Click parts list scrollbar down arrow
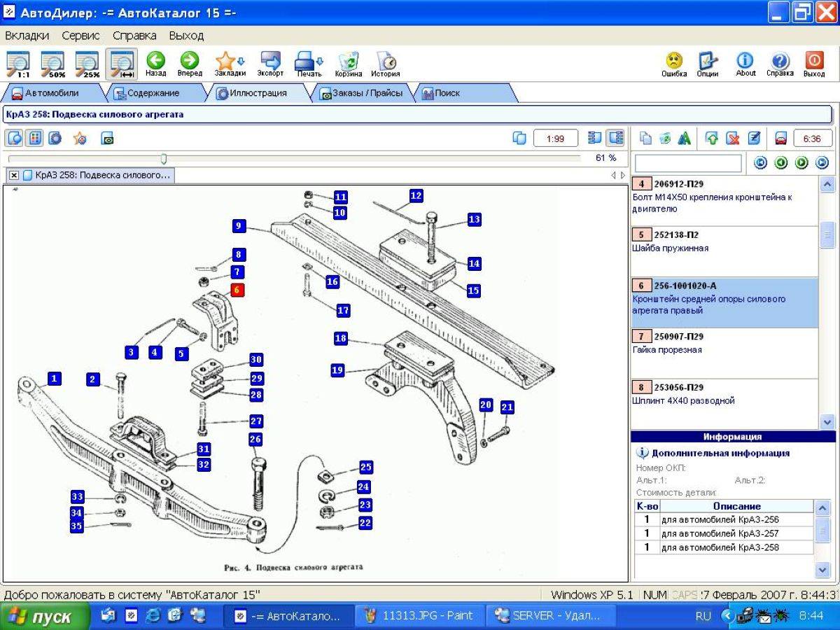 827,422
